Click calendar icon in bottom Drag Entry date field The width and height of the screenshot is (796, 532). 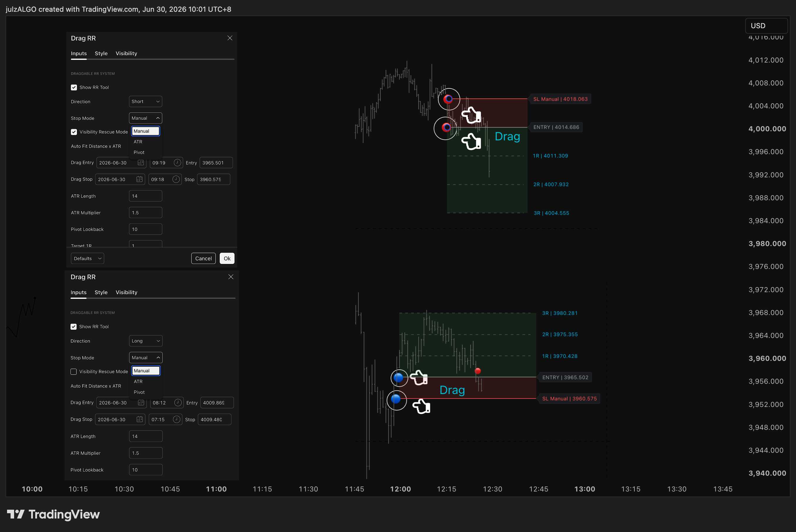141,403
